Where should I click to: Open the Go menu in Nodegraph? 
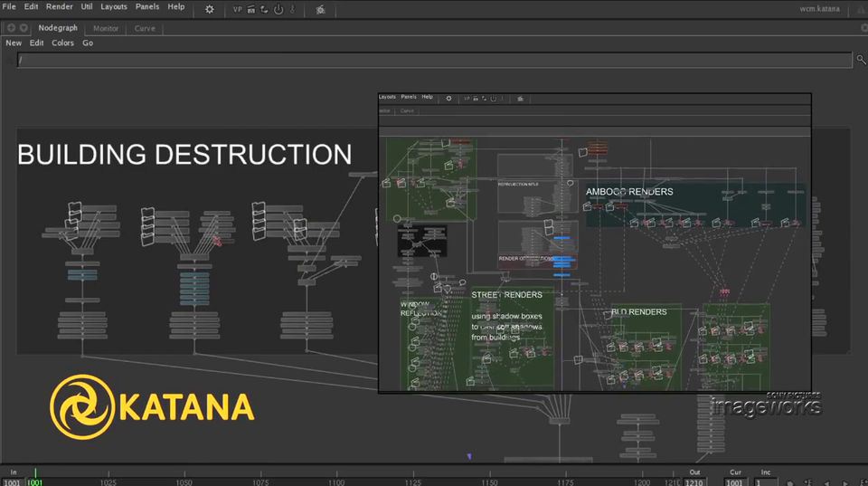pos(88,43)
